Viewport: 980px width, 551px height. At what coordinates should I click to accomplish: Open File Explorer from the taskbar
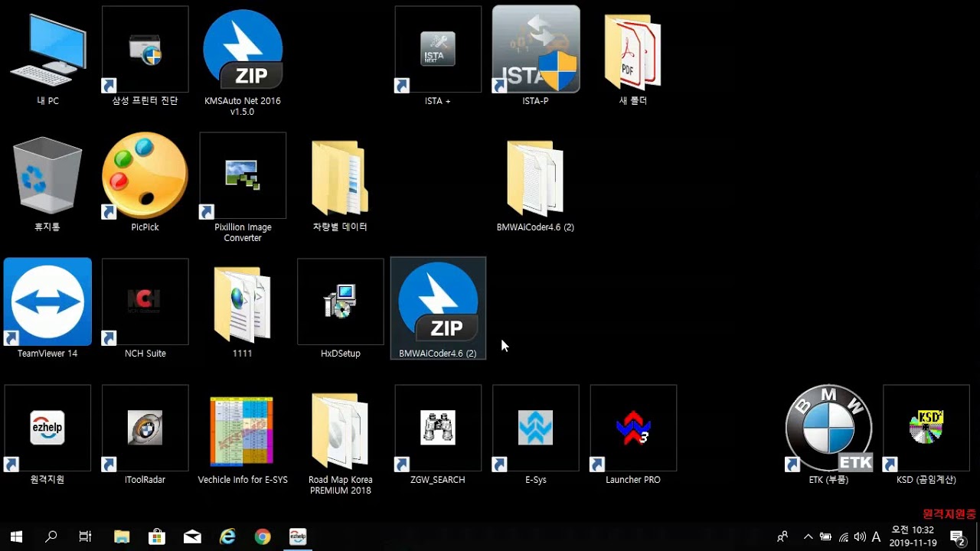coord(122,536)
